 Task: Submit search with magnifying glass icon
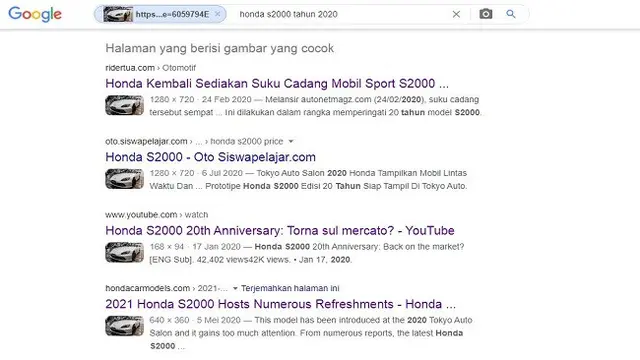click(x=511, y=14)
